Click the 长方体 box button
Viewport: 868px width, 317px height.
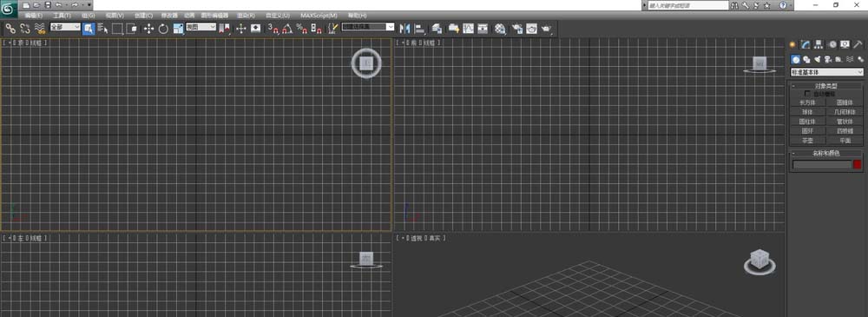[807, 102]
